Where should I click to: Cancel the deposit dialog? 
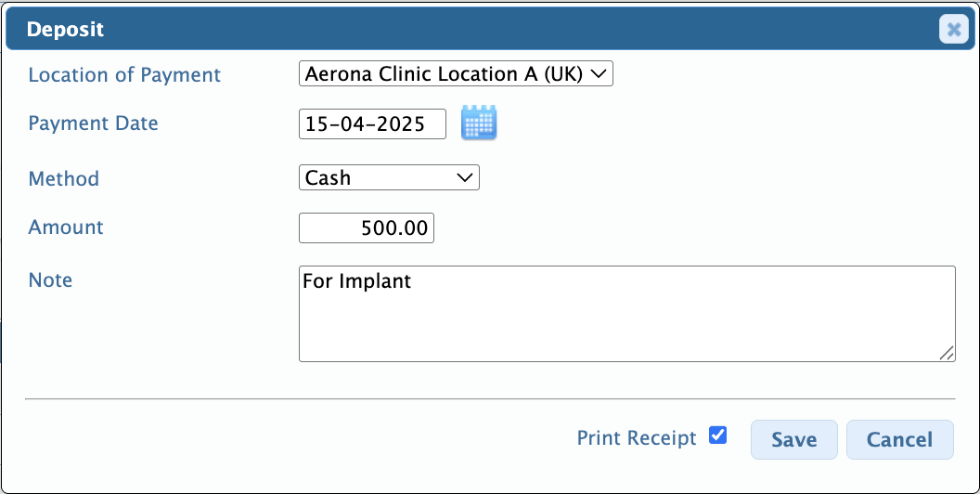point(900,439)
